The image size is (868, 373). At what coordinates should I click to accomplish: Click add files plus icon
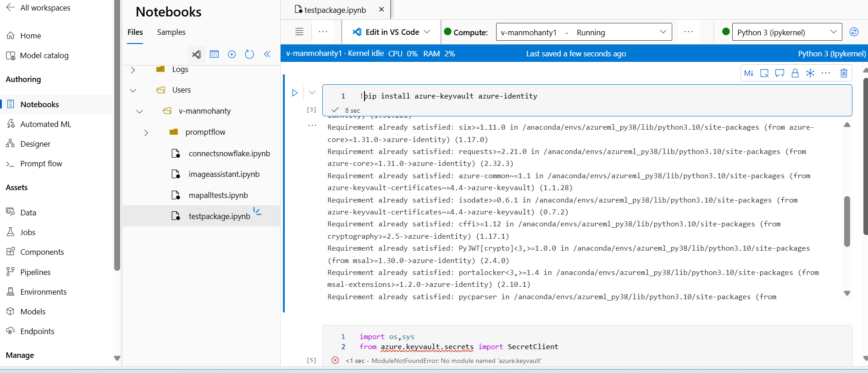232,54
